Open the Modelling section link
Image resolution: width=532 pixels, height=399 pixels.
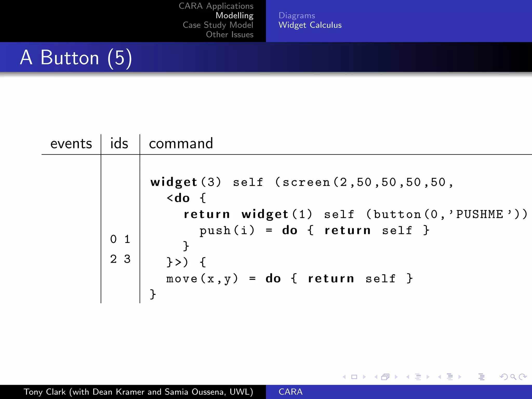click(x=234, y=16)
